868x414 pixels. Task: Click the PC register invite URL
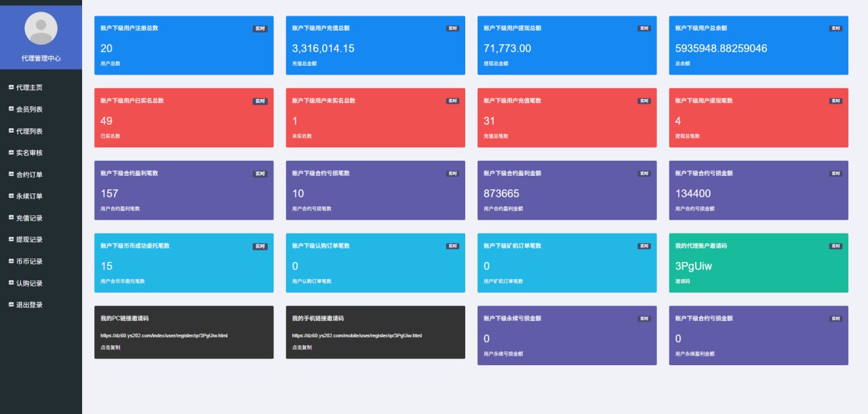(x=164, y=335)
